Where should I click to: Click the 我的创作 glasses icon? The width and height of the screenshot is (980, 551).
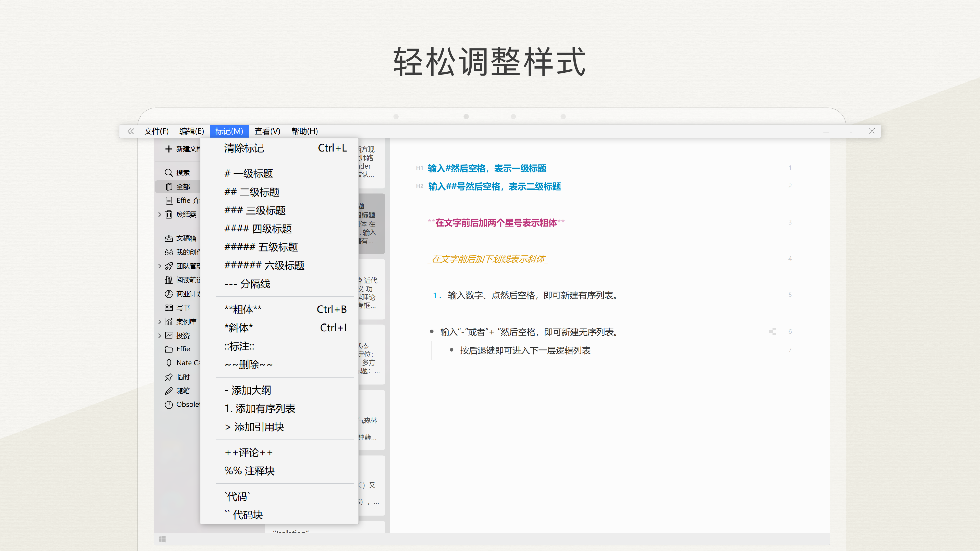tap(169, 252)
